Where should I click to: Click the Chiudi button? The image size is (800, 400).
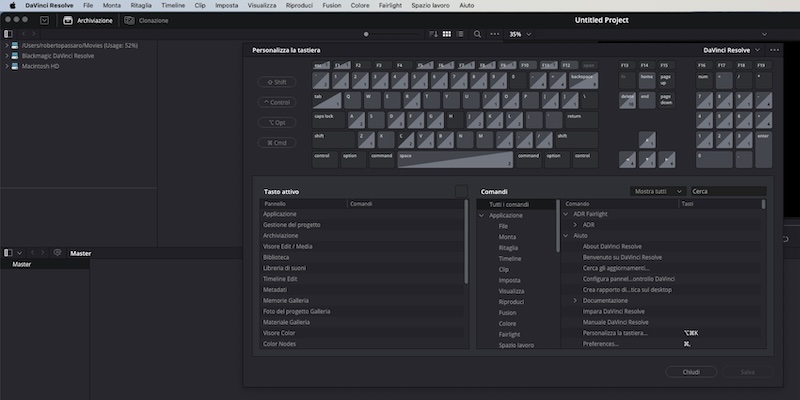691,372
